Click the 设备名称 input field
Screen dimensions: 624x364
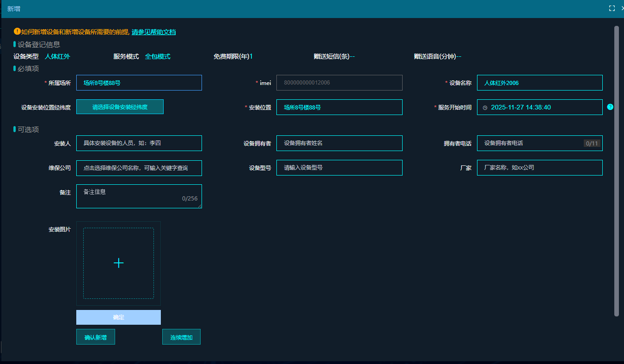(539, 82)
